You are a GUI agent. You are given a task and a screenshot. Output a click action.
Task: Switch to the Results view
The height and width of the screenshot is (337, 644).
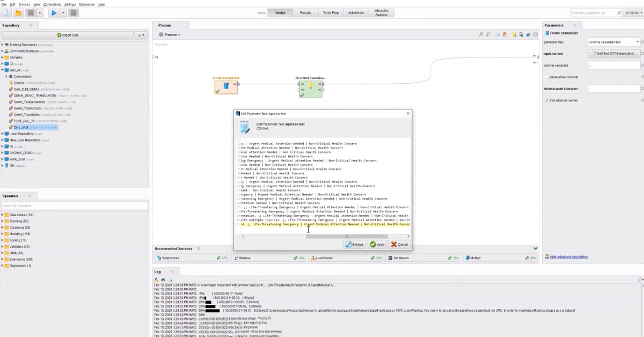tap(305, 12)
